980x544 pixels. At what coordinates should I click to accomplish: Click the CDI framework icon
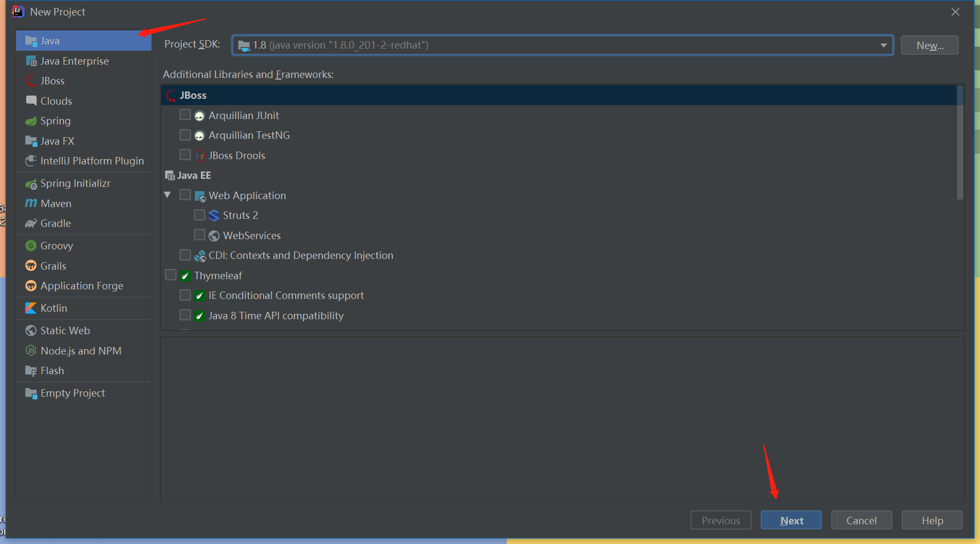point(200,256)
